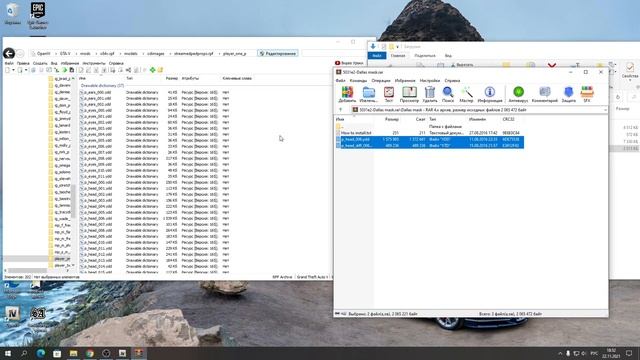Click 'models' in OpenIV breadcrumb path

tap(131, 53)
